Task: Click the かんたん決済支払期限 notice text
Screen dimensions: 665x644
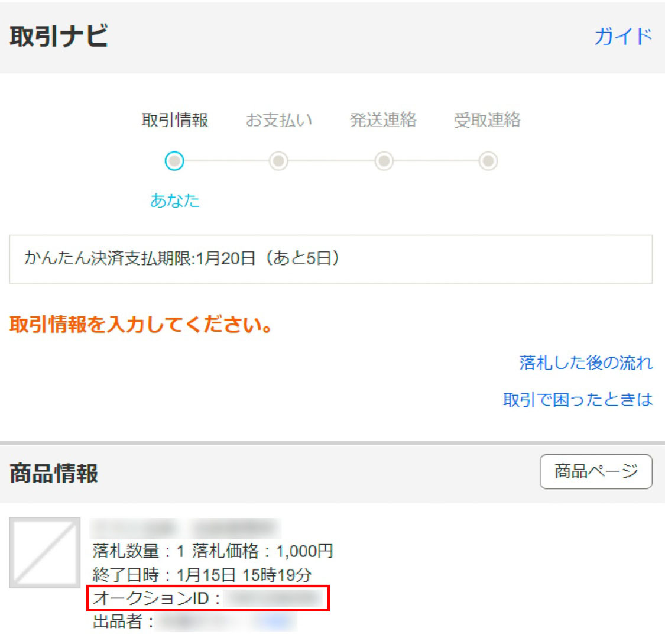Action: click(182, 258)
